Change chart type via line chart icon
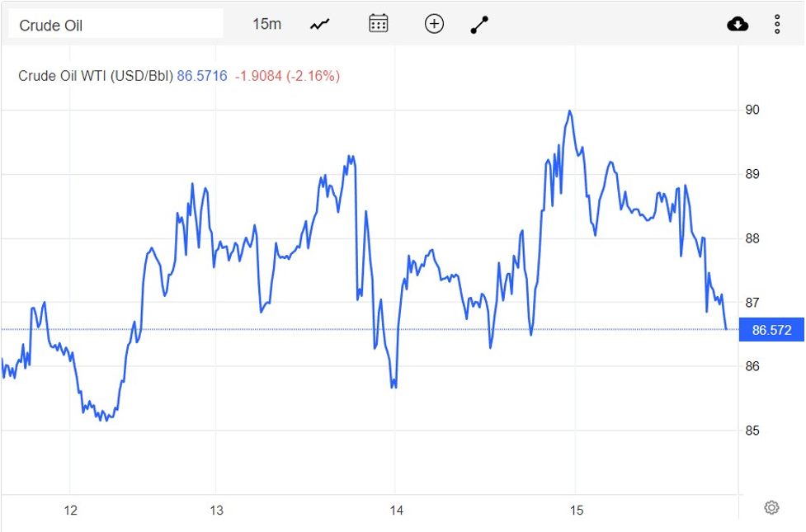Image resolution: width=806 pixels, height=532 pixels. pos(319,25)
